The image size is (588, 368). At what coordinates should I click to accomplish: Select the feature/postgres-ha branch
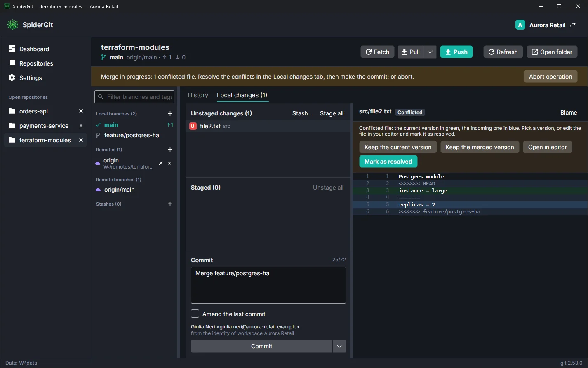click(x=132, y=135)
